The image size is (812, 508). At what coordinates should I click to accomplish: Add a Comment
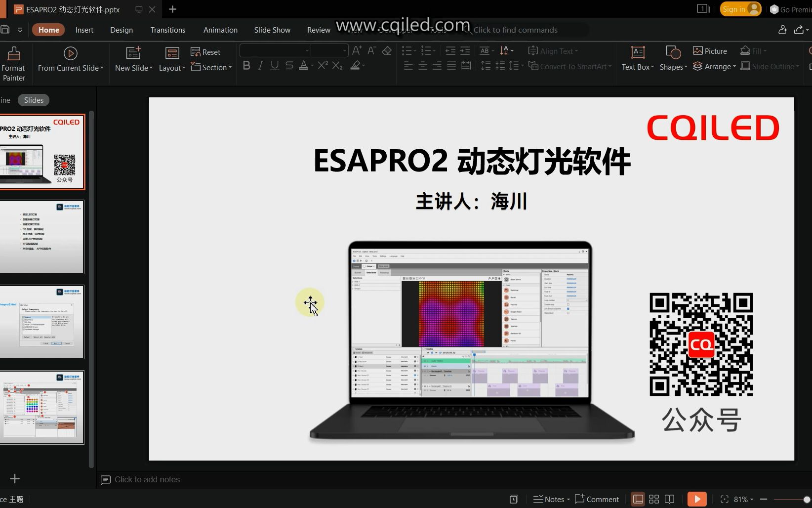597,499
